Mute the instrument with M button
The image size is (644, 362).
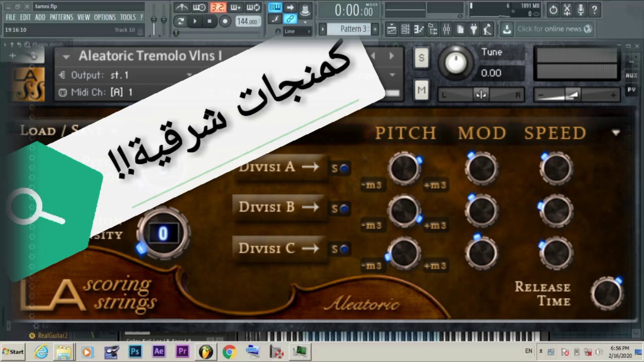(x=421, y=90)
